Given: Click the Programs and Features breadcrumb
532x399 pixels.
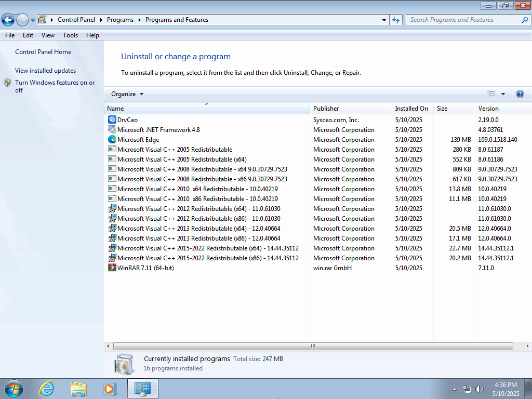Looking at the screenshot, I should [177, 20].
